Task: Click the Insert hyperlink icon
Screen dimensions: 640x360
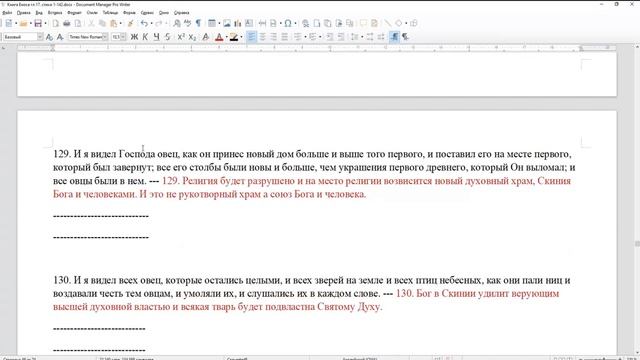Action: 305,24
